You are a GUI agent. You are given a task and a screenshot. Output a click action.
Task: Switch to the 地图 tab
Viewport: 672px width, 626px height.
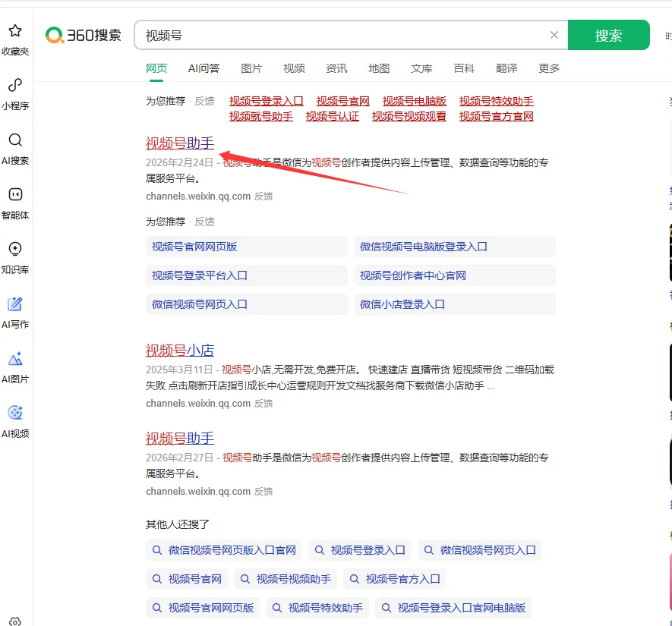[379, 68]
